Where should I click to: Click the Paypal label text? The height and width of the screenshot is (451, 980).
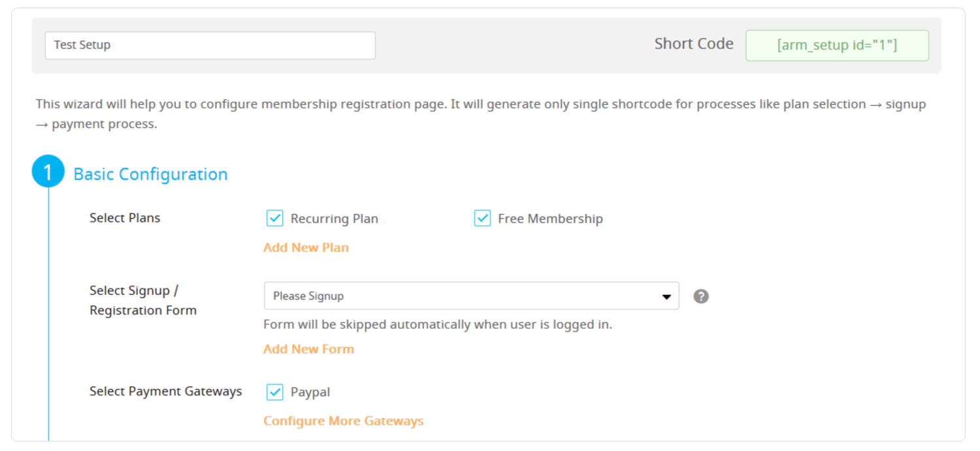(x=310, y=392)
